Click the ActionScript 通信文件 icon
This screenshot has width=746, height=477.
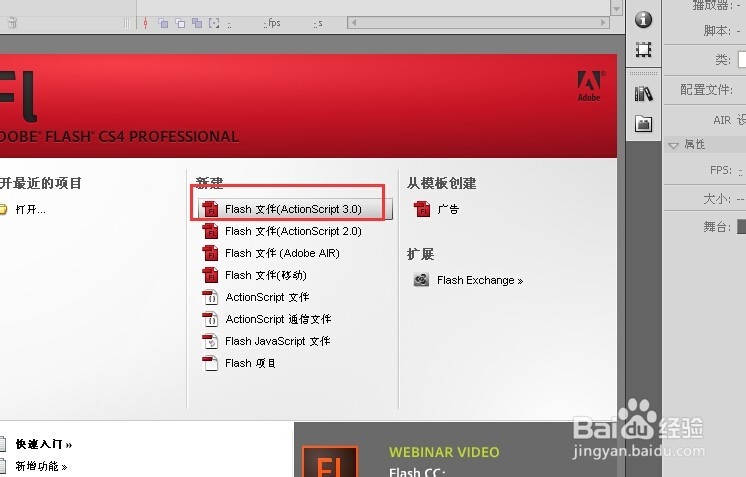[210, 319]
